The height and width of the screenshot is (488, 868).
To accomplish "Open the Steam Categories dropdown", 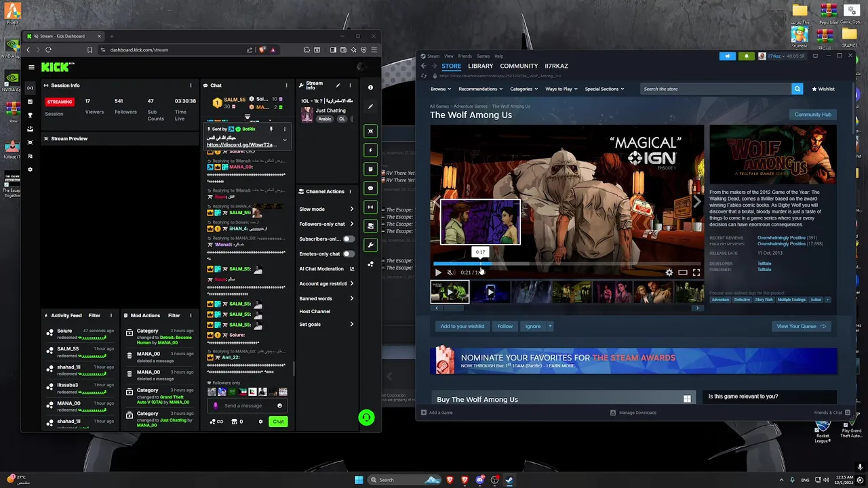I will click(524, 89).
